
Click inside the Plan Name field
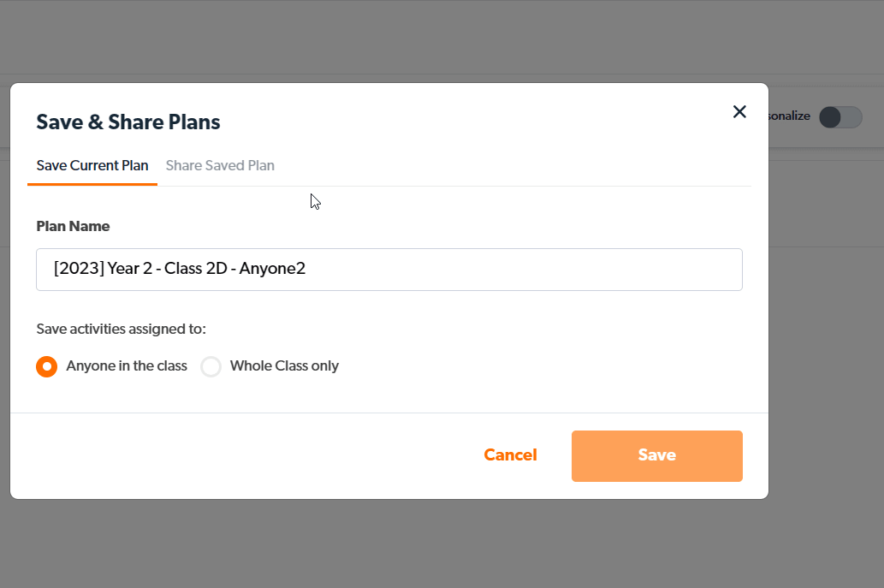(x=389, y=269)
